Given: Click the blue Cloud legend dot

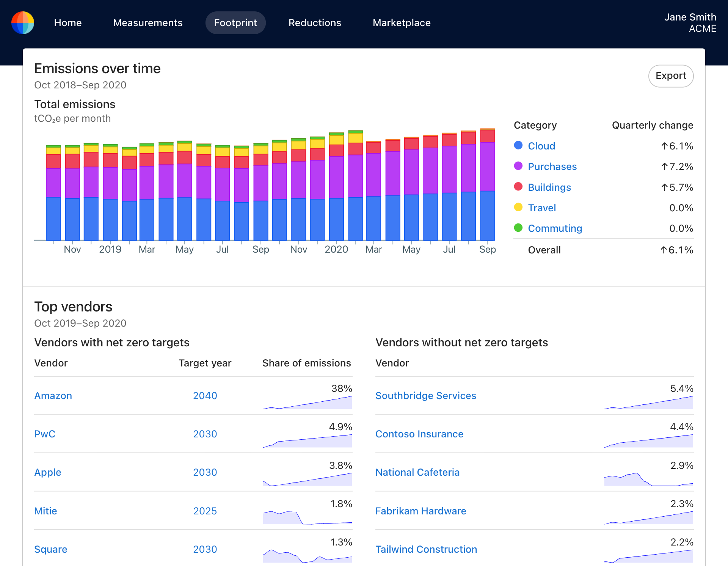Looking at the screenshot, I should [518, 146].
